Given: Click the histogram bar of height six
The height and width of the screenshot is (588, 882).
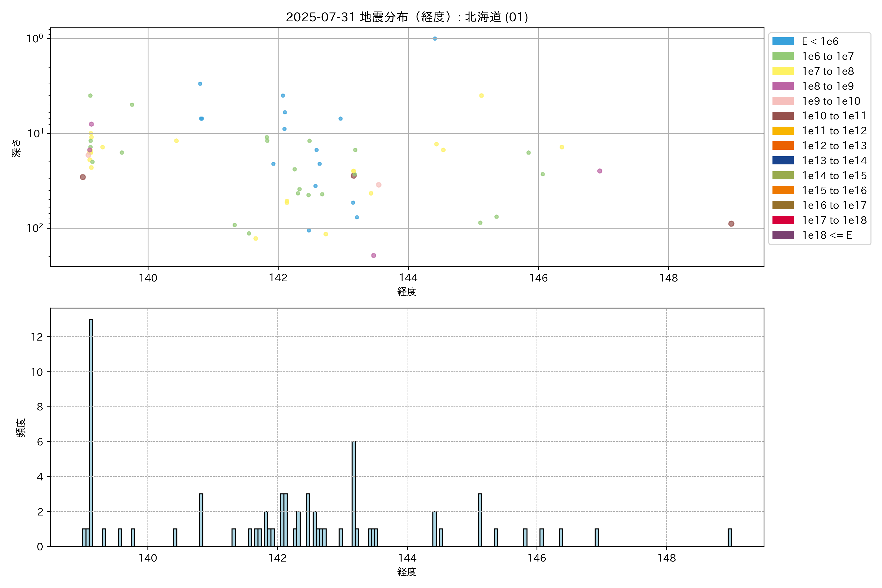Looking at the screenshot, I should coord(354,493).
